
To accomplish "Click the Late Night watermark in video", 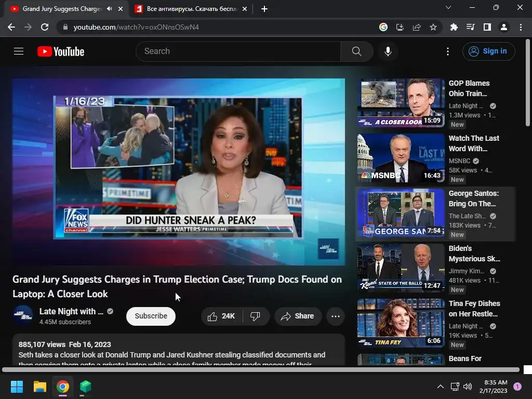I will (x=328, y=249).
